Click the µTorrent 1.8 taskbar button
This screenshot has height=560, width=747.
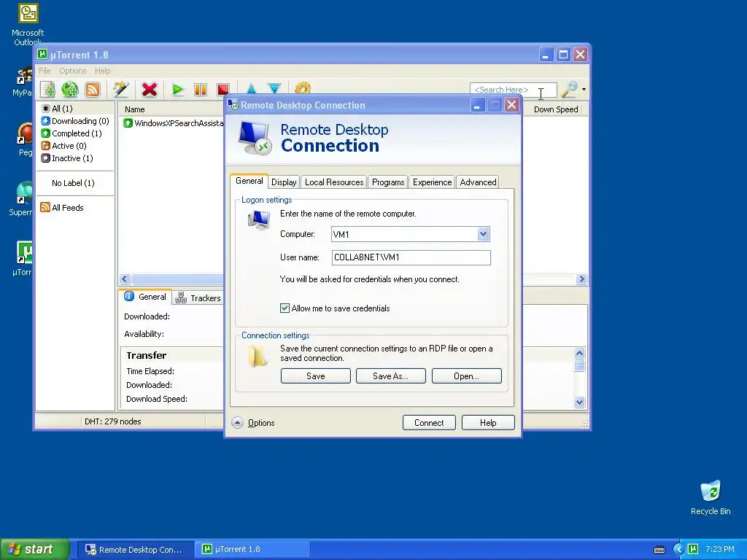click(253, 549)
